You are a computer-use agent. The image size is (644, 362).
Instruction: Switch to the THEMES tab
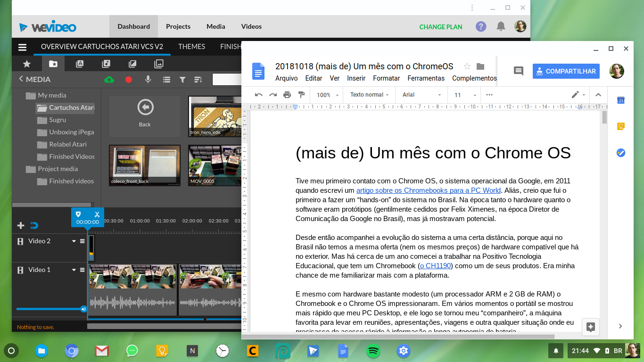(x=191, y=47)
